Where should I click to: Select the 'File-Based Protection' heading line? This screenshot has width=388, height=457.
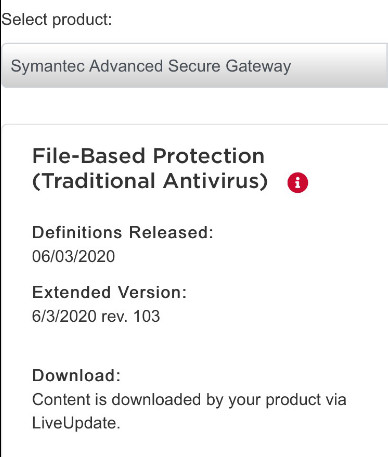pyautogui.click(x=148, y=156)
